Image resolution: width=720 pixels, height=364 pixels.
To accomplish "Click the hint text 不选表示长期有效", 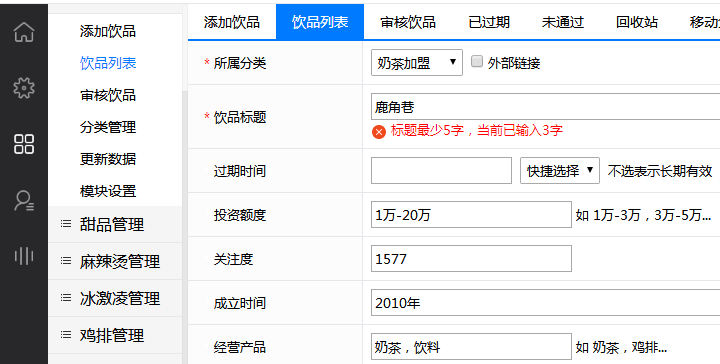I will pyautogui.click(x=660, y=171).
